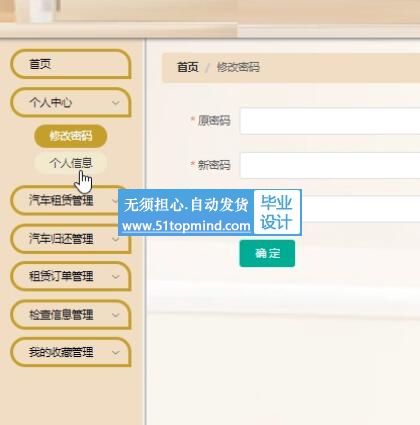Open the 首页 sidebar menu item
The width and height of the screenshot is (420, 425).
click(71, 64)
